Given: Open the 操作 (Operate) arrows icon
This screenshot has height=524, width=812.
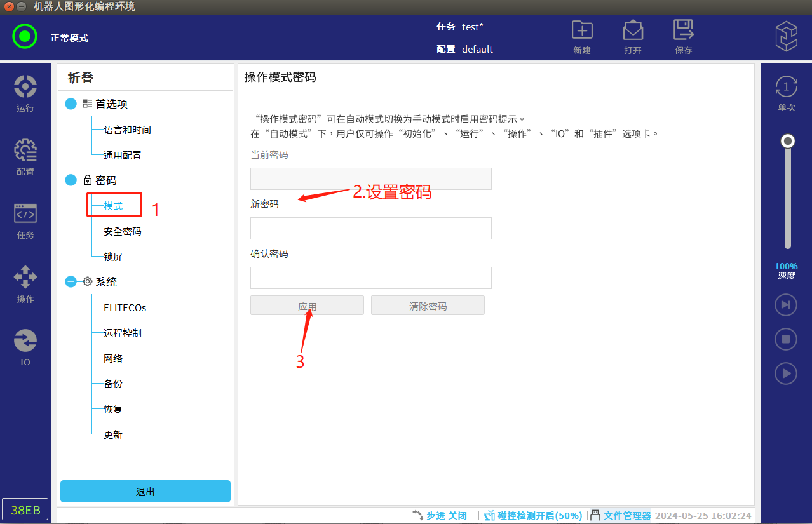Looking at the screenshot, I should (x=25, y=278).
